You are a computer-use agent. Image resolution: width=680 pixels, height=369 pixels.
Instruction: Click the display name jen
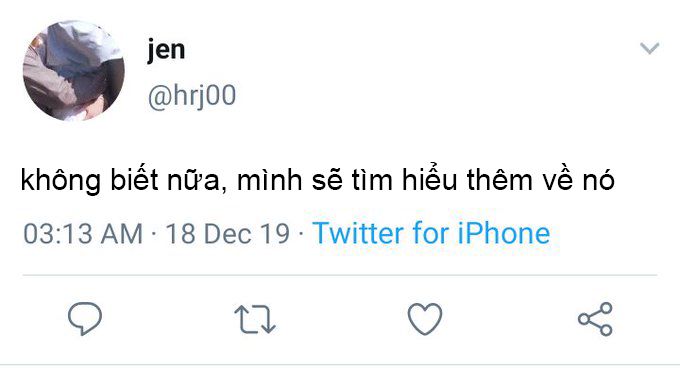click(166, 51)
